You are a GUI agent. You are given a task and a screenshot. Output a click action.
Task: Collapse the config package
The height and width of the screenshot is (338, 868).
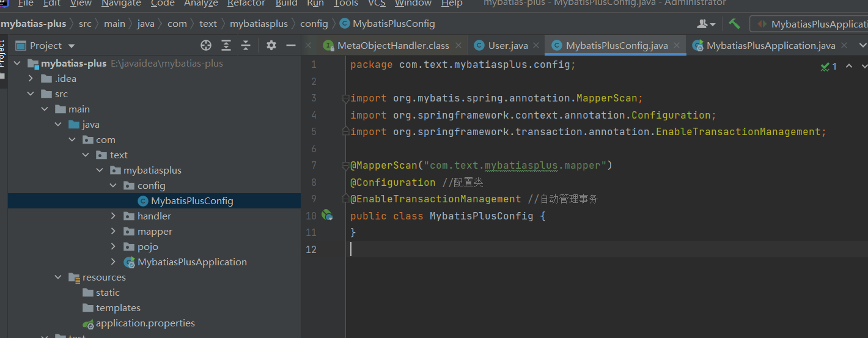coord(113,186)
